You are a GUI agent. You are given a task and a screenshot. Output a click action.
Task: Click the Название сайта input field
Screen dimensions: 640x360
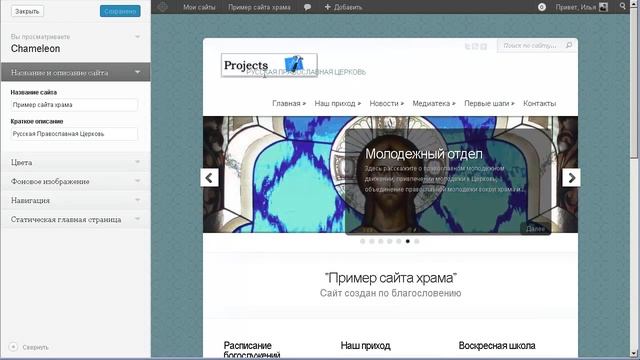tap(74, 105)
